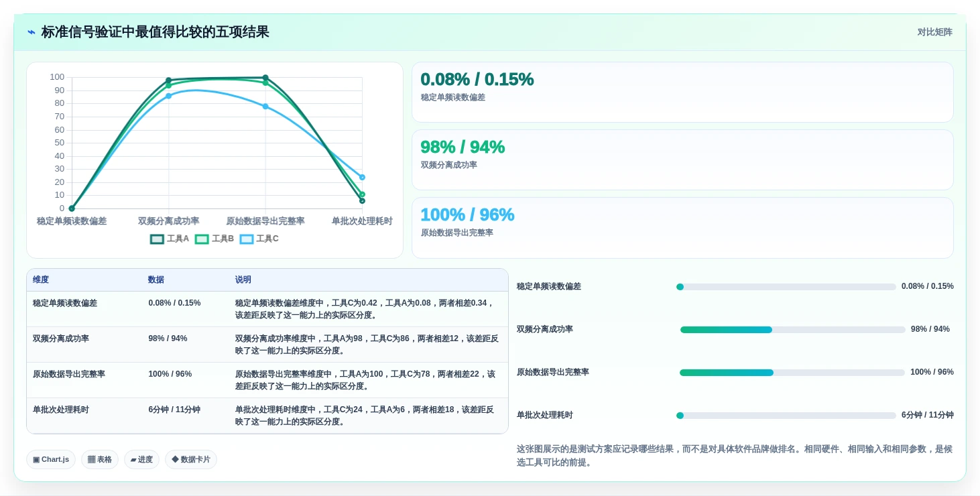Viewport: 980px width, 496px height.
Task: Click table value 98% / 94%
Action: pos(168,338)
